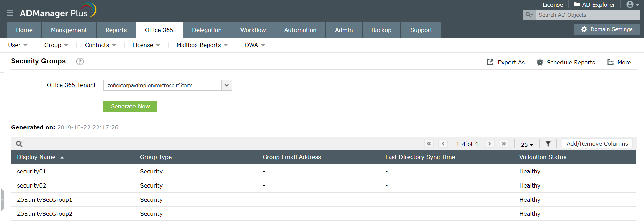The image size is (644, 223).
Task: Click the Domain Settings button
Action: pos(607,29)
